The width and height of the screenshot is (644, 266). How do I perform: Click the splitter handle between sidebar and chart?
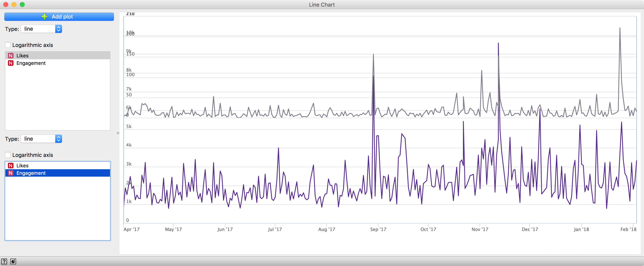pos(118,133)
